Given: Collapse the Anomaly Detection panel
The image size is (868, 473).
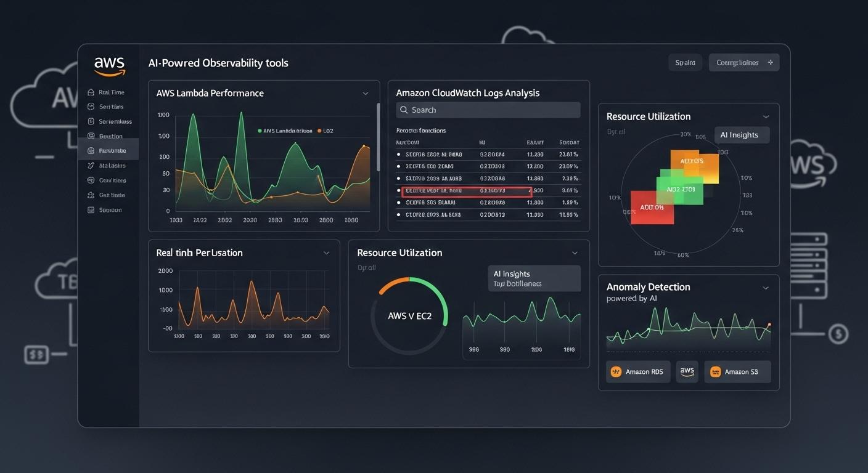Looking at the screenshot, I should tap(766, 288).
